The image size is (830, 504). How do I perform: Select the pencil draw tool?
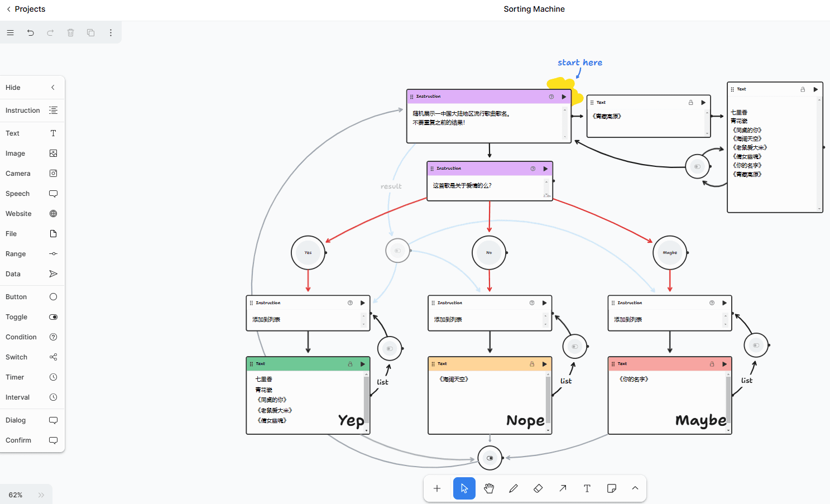tap(514, 488)
